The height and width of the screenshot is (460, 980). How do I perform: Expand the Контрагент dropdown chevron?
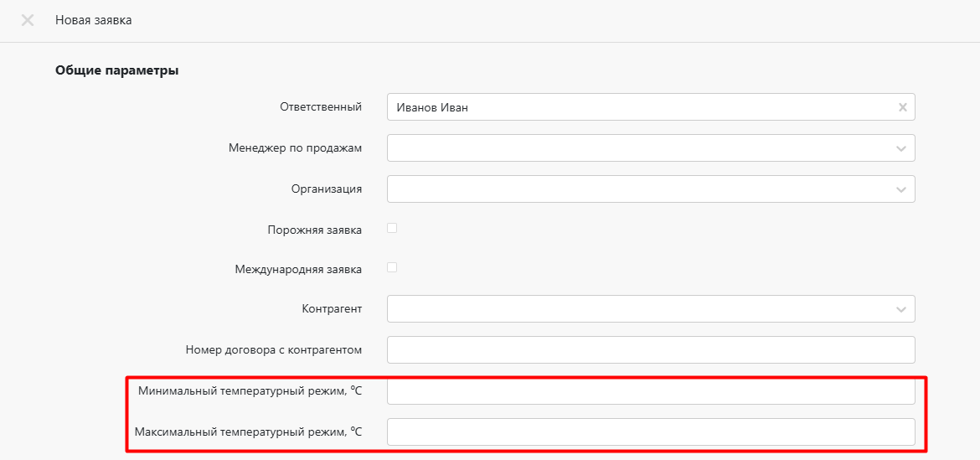tap(901, 309)
